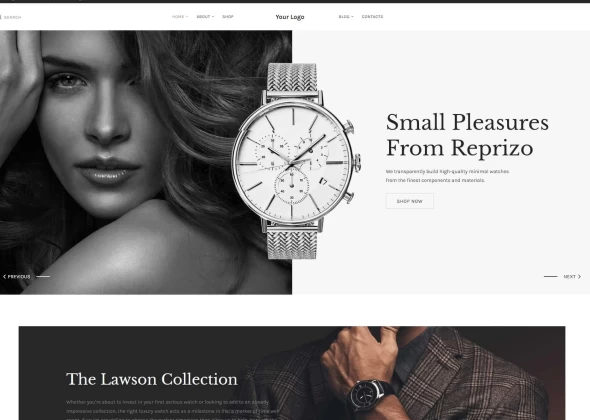The width and height of the screenshot is (590, 420).
Task: Expand the About menu dropdown arrow
Action: tap(213, 17)
